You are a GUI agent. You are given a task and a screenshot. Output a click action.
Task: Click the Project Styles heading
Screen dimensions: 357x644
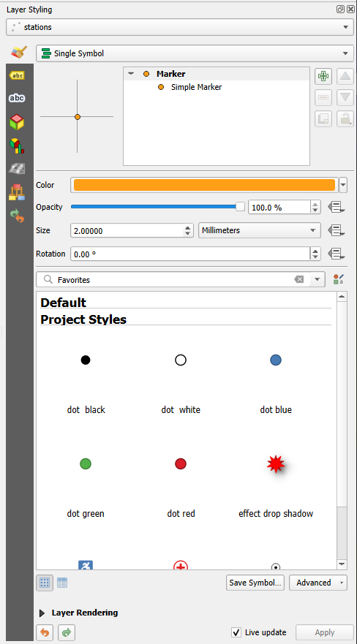tap(83, 319)
